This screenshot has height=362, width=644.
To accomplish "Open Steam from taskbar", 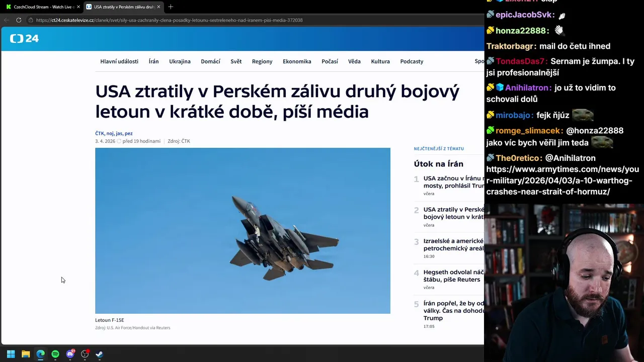I will click(x=100, y=354).
